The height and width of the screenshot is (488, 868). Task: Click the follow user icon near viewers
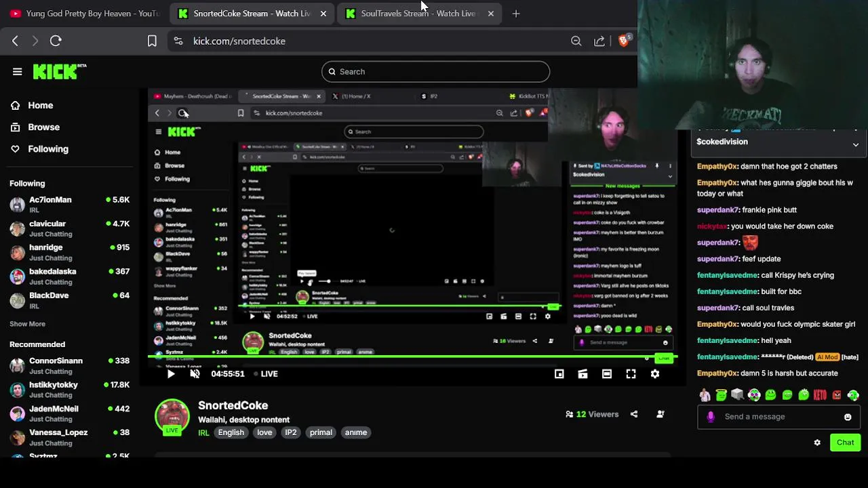660,414
